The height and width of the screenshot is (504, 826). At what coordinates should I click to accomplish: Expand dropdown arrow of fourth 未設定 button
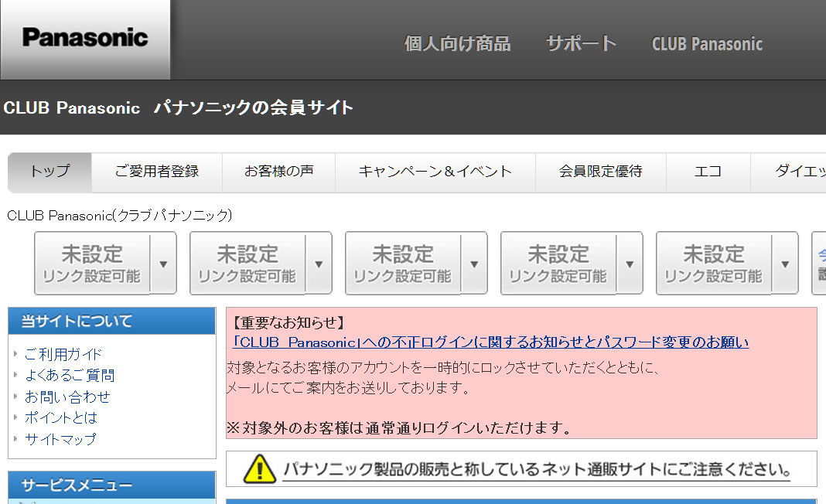point(630,264)
